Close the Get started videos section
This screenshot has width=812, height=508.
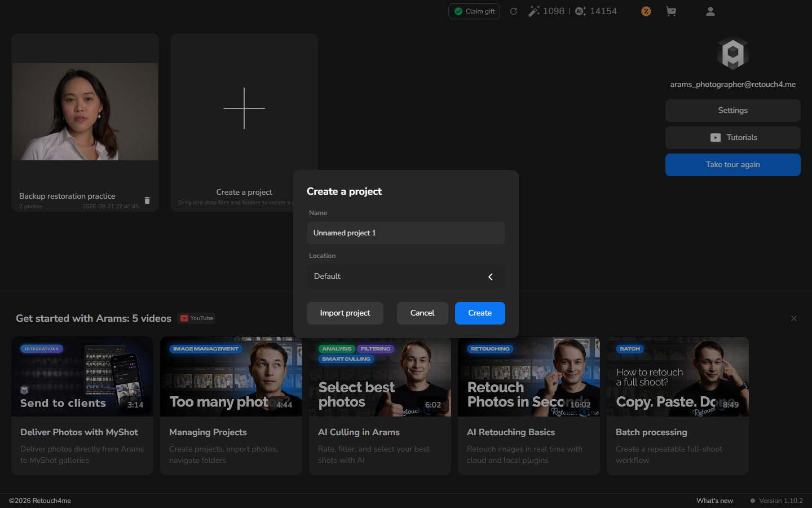click(x=794, y=318)
